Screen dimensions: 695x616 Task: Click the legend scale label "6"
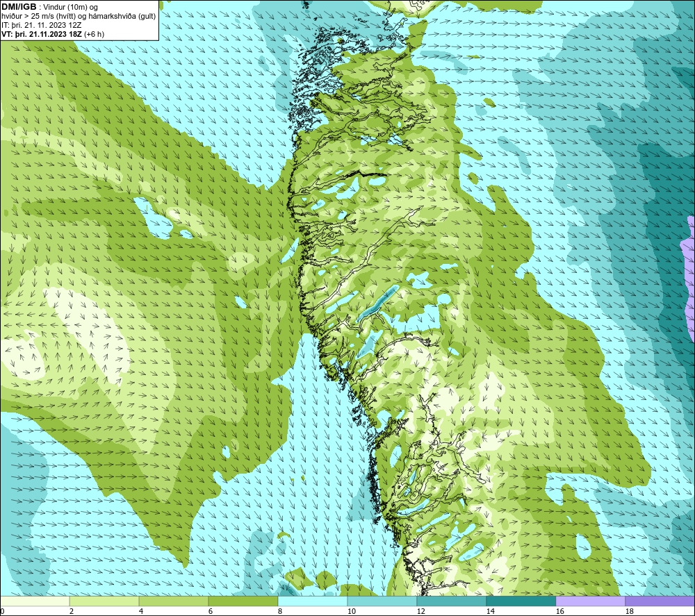[x=211, y=611]
